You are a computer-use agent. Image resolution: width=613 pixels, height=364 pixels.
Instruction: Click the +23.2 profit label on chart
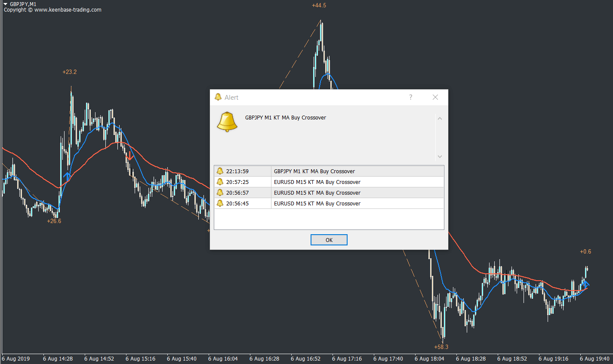click(x=69, y=72)
